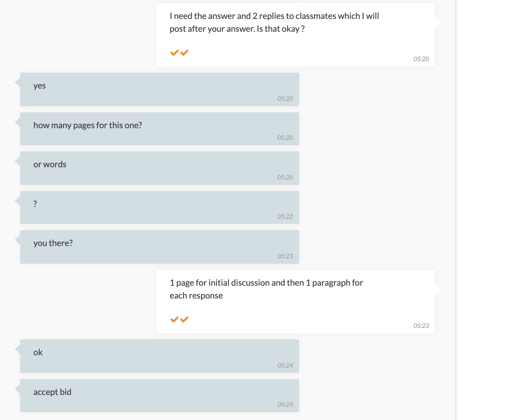Select the 'accept bid' message
This screenshot has width=506, height=420.
coord(160,396)
